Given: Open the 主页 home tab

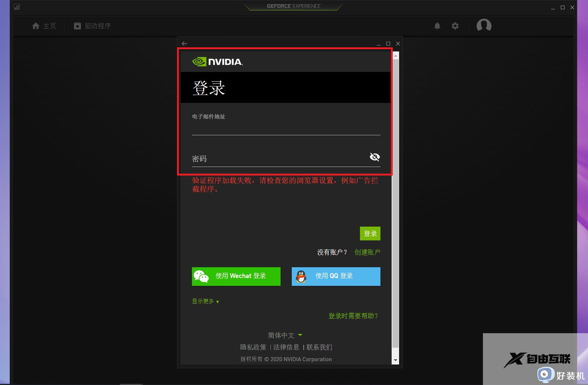Looking at the screenshot, I should tap(44, 26).
